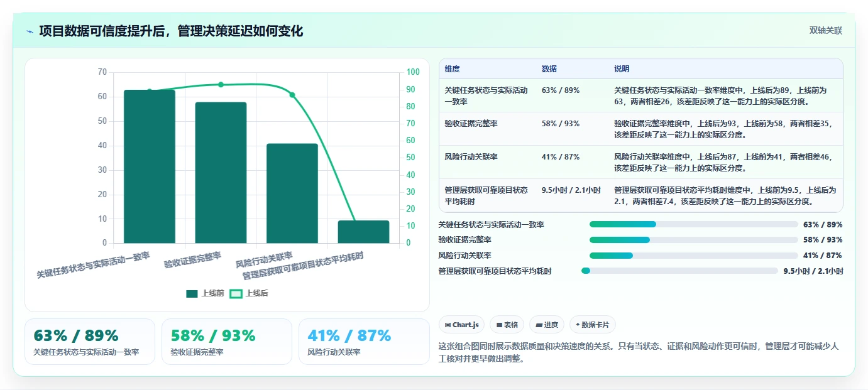Click the 进度 chip

click(x=547, y=325)
